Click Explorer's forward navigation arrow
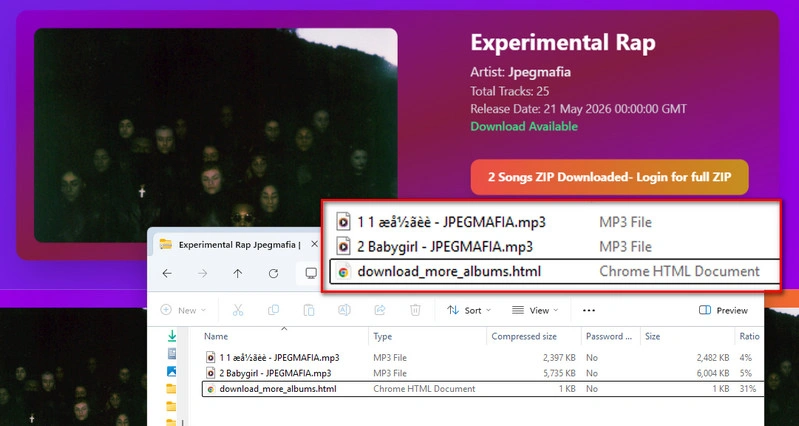This screenshot has height=426, width=799. [x=202, y=274]
